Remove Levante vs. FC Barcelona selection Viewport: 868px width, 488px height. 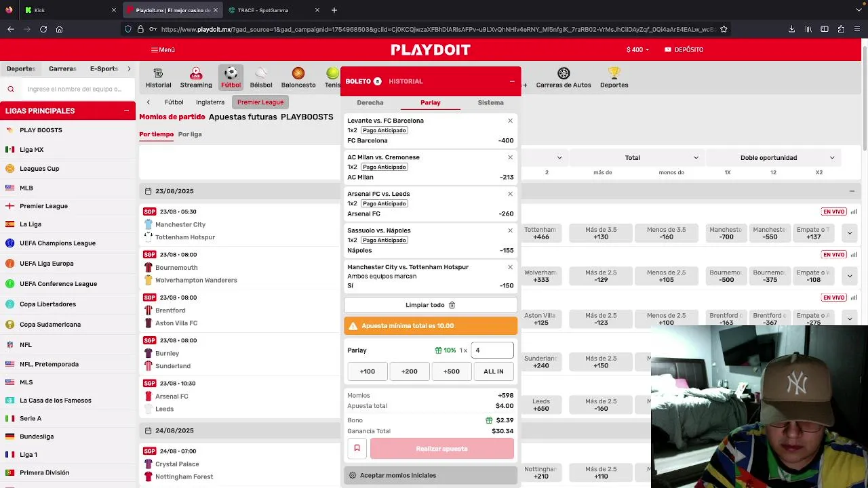pyautogui.click(x=510, y=121)
